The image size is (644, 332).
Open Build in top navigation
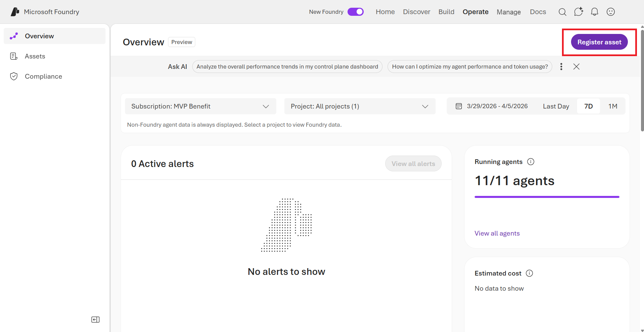point(446,12)
